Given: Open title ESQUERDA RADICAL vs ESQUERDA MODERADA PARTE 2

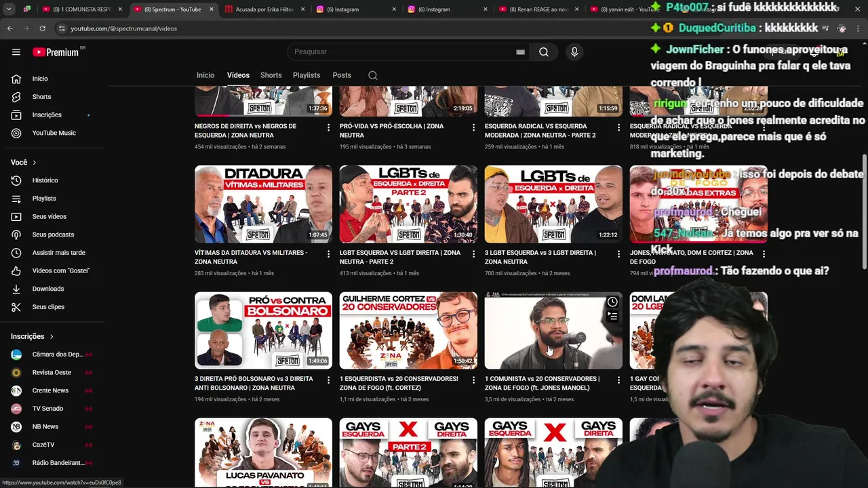Looking at the screenshot, I should [540, 131].
